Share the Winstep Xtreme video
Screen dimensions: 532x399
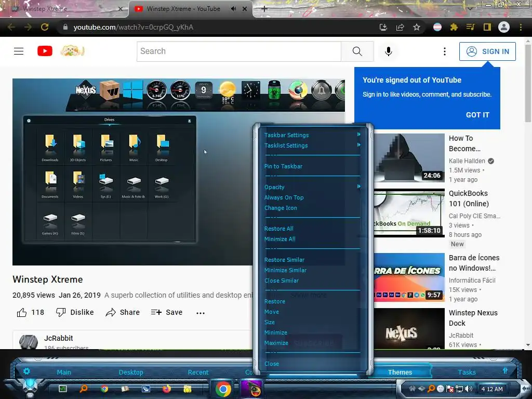tap(123, 312)
